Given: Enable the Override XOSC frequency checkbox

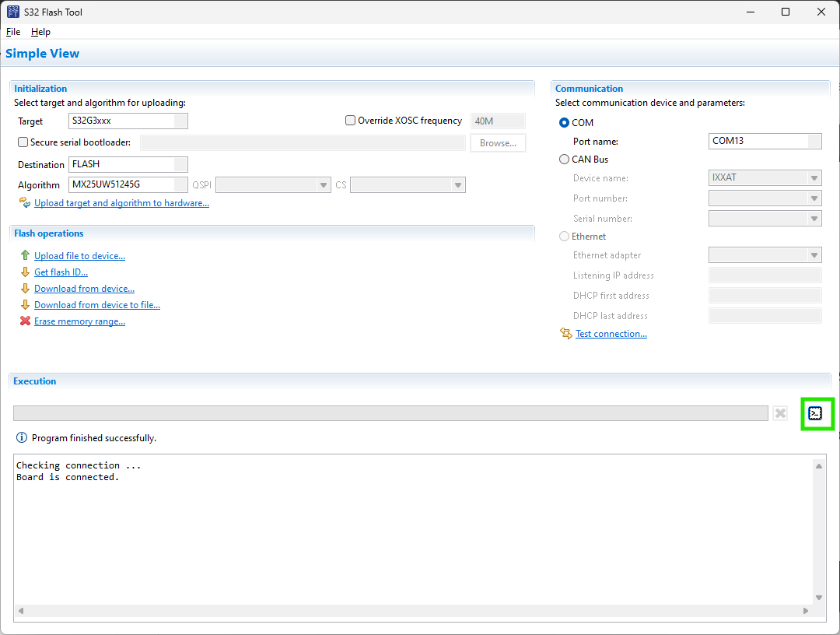Looking at the screenshot, I should pos(350,121).
